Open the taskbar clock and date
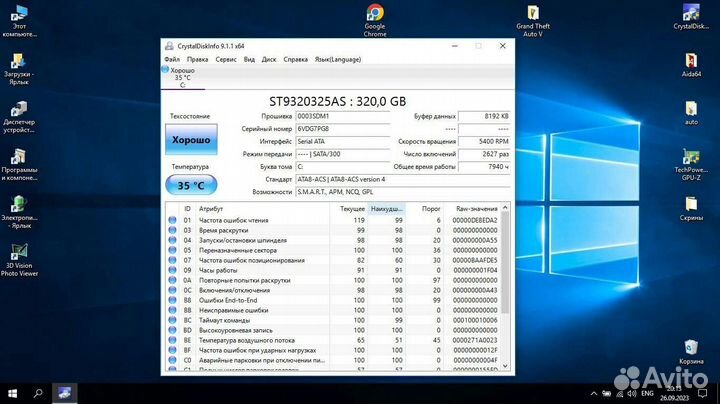Image resolution: width=720 pixels, height=404 pixels. pos(675,393)
